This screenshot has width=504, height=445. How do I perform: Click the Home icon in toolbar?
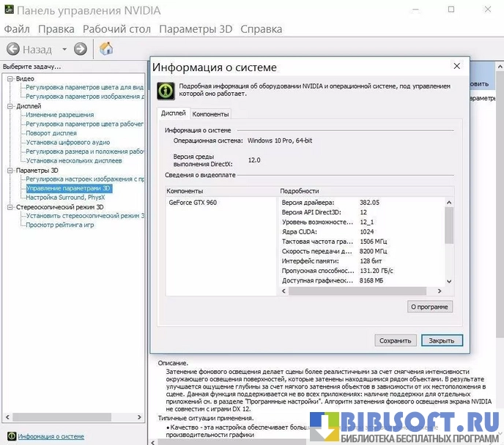tap(106, 49)
